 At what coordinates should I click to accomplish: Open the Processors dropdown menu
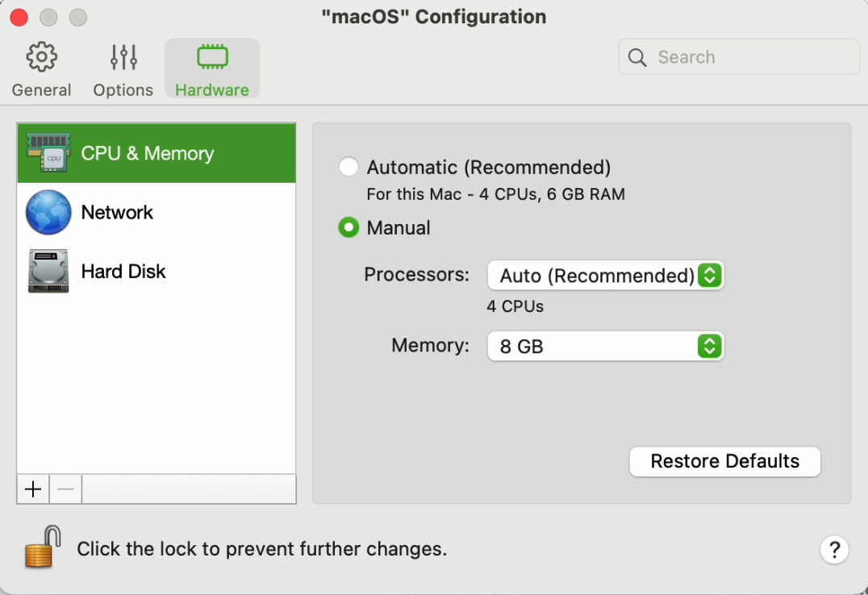coord(605,276)
